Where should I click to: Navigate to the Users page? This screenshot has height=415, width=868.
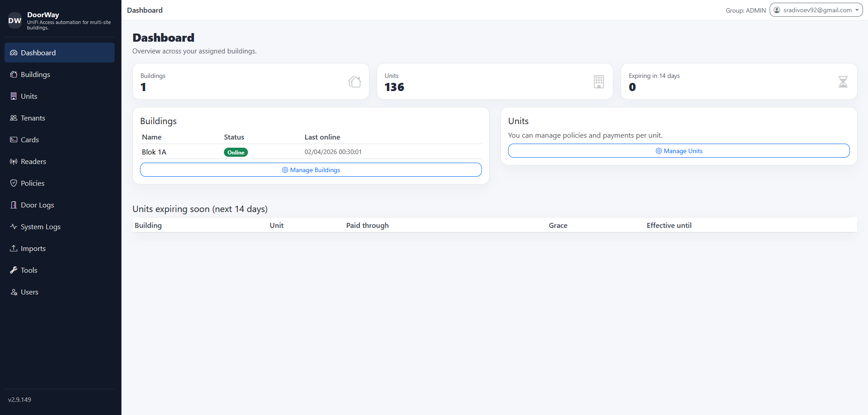29,292
